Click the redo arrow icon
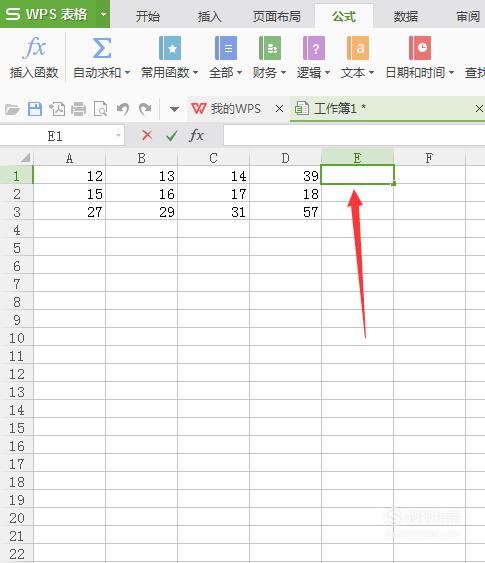This screenshot has height=563, width=485. tap(145, 109)
